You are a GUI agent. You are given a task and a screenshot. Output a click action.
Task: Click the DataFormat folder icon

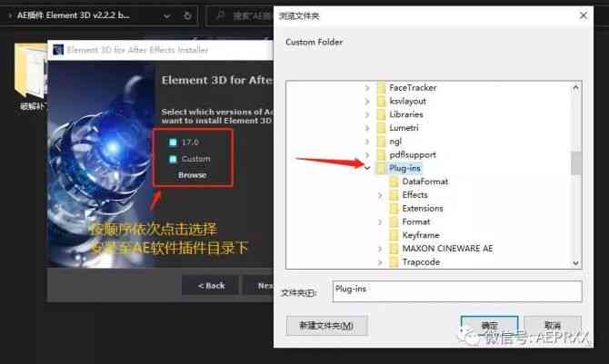(x=394, y=182)
